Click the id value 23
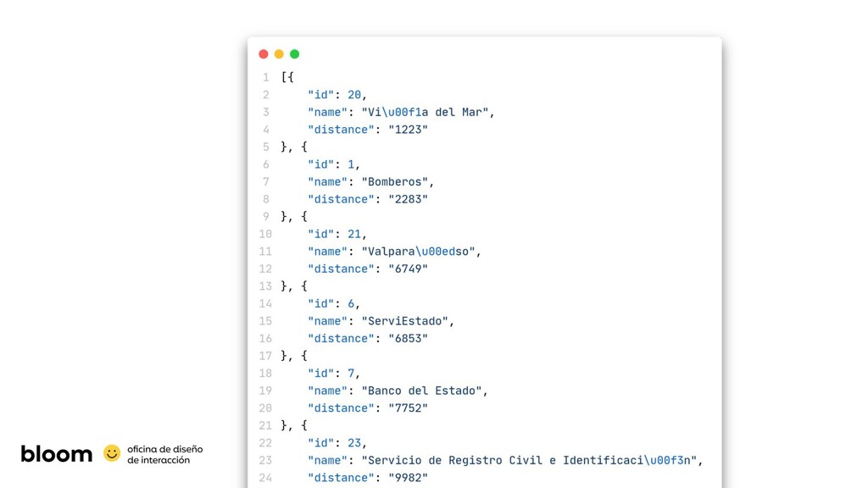Image resolution: width=868 pixels, height=488 pixels. (354, 443)
